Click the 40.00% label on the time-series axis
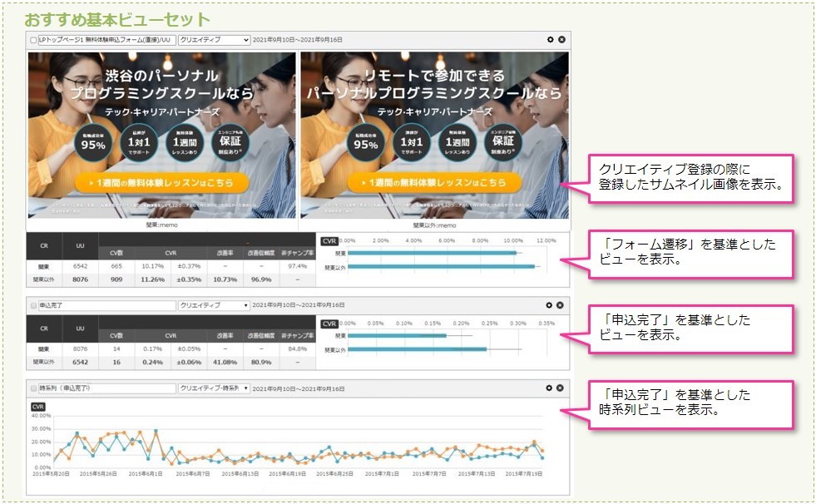816x504 pixels. (41, 416)
